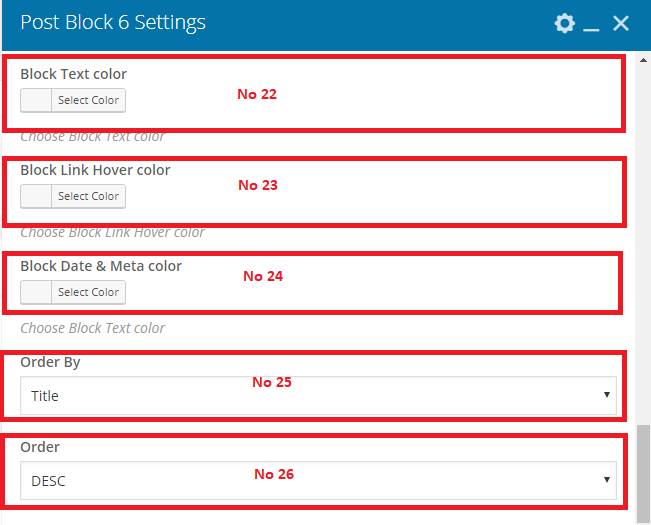Minimize the Post Block 6 Settings panel
The height and width of the screenshot is (525, 651).
[x=592, y=25]
